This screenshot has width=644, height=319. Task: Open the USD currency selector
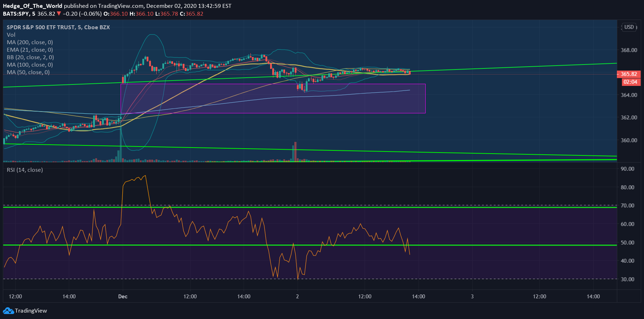pyautogui.click(x=629, y=27)
